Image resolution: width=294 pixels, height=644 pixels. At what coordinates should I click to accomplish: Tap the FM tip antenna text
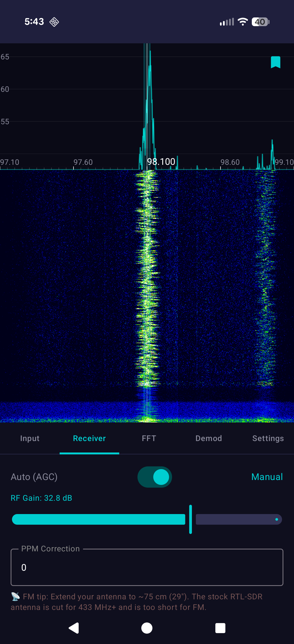[x=137, y=602]
